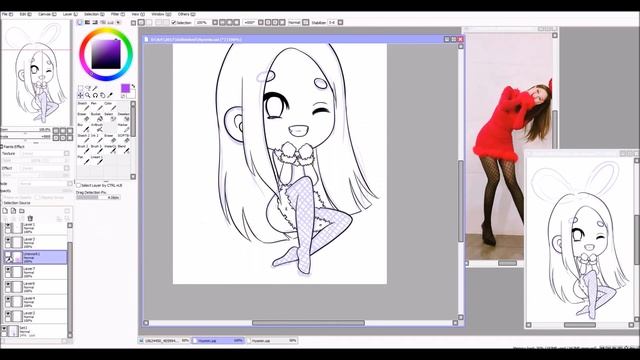Choose the Deselect brush tool

coord(123,117)
